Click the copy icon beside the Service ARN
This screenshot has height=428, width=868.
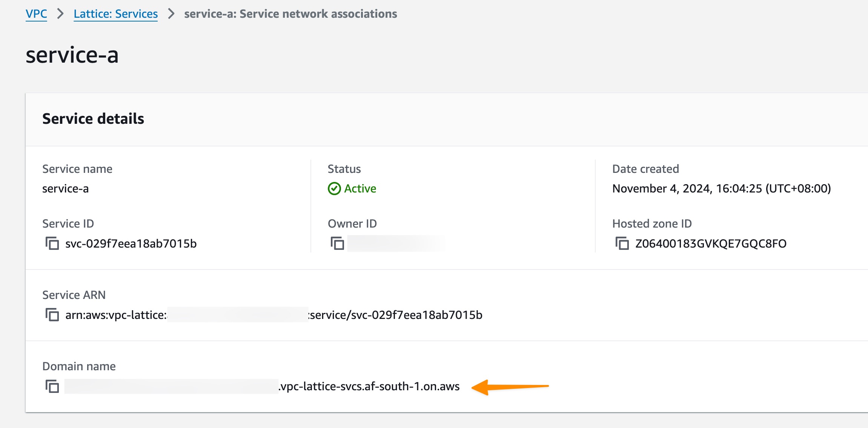(x=52, y=316)
